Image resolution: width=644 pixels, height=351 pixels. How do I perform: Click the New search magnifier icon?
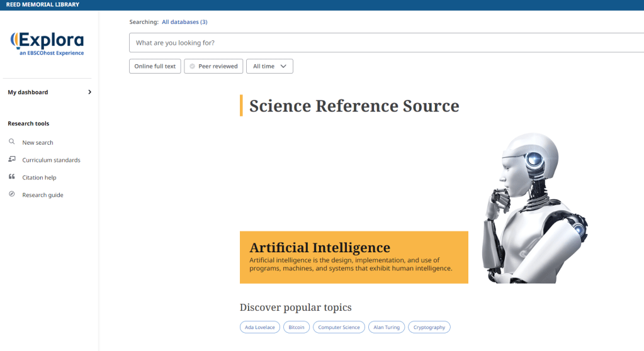pyautogui.click(x=12, y=142)
